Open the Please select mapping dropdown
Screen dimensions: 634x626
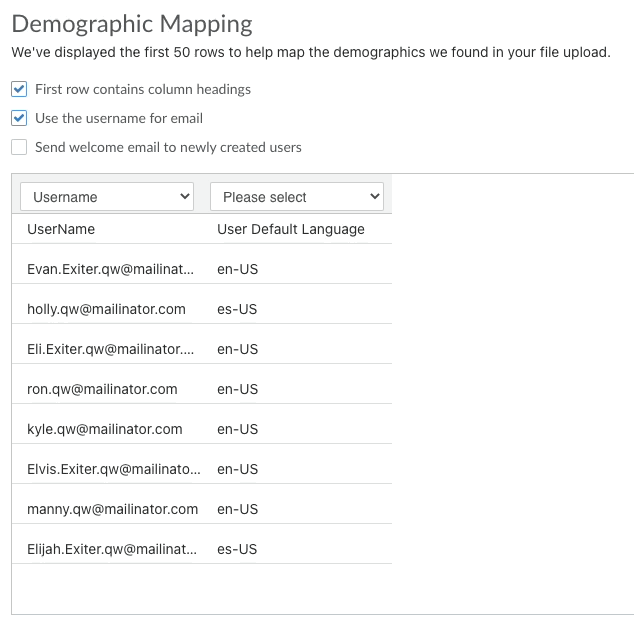(x=297, y=197)
